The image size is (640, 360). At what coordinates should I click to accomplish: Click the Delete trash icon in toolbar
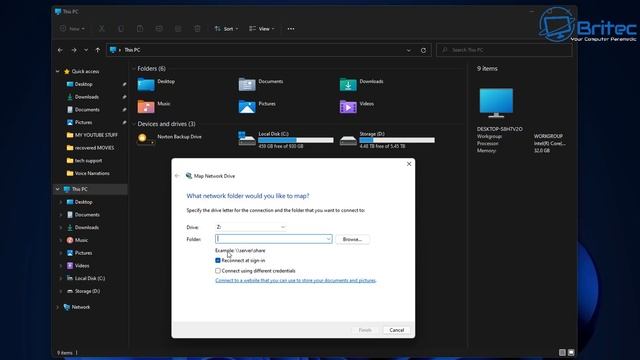point(197,29)
